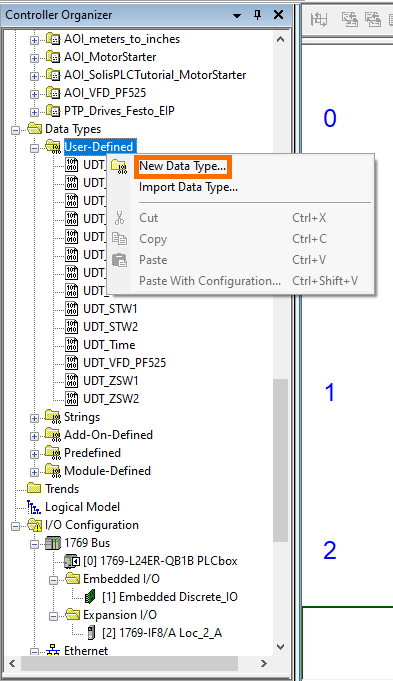Expand the Strings folder
The height and width of the screenshot is (681, 393).
click(34, 418)
